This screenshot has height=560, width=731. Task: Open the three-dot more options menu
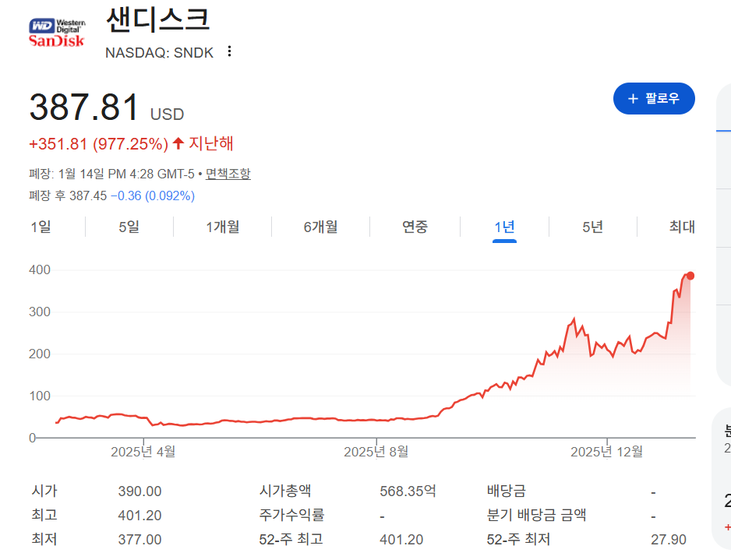pos(229,51)
